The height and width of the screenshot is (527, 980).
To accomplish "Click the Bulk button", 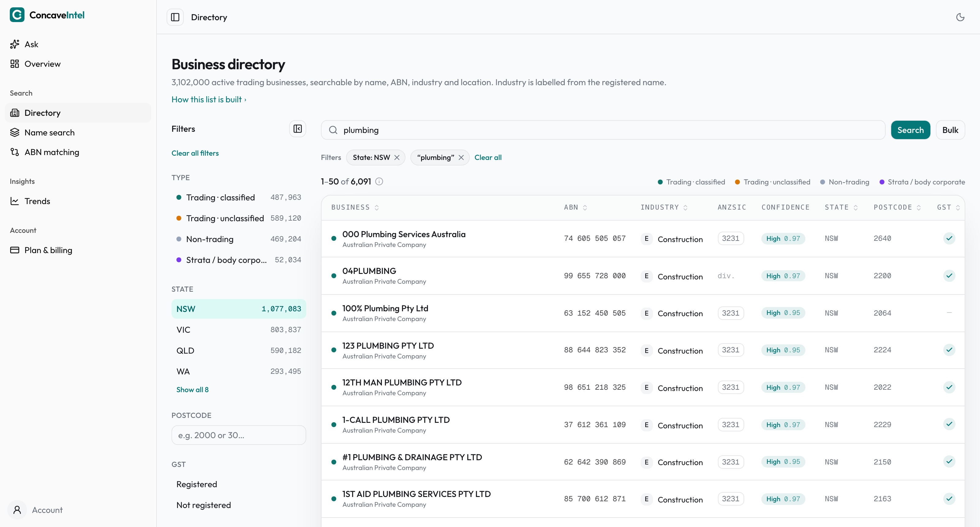I will [x=950, y=130].
